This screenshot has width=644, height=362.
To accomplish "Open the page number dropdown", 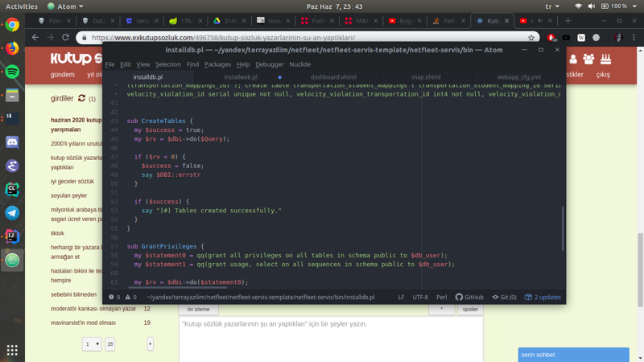I will click(92, 343).
